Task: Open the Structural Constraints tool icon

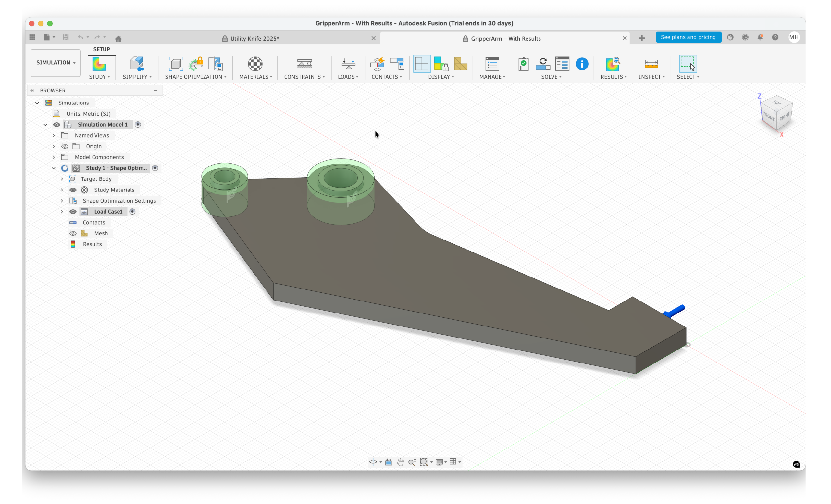Action: tap(304, 64)
